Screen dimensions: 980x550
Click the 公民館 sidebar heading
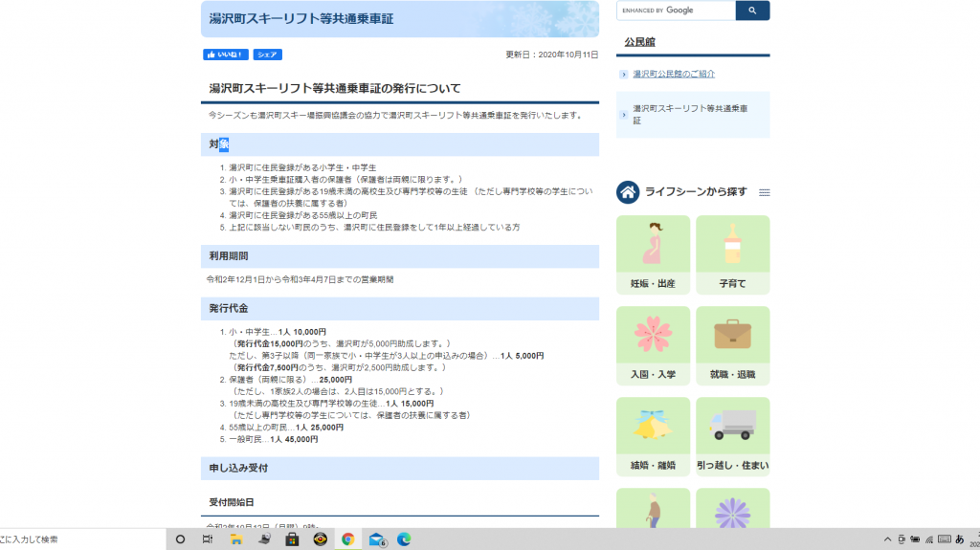[639, 42]
